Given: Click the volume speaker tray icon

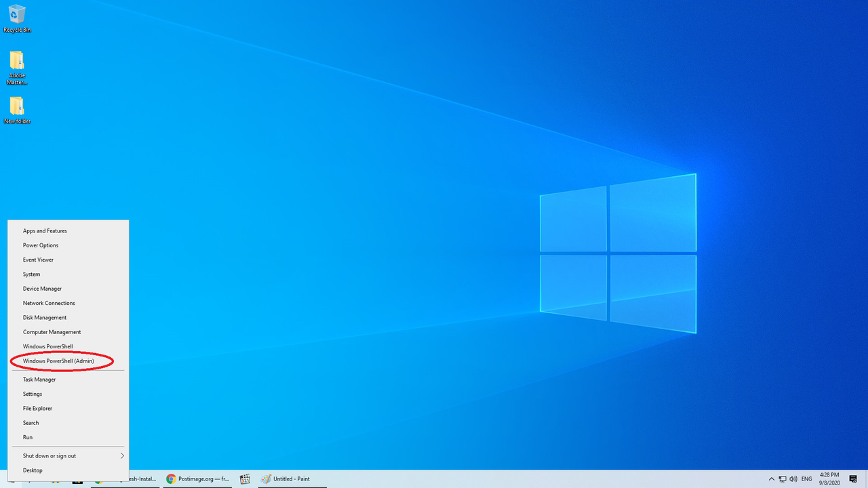Looking at the screenshot, I should [793, 479].
